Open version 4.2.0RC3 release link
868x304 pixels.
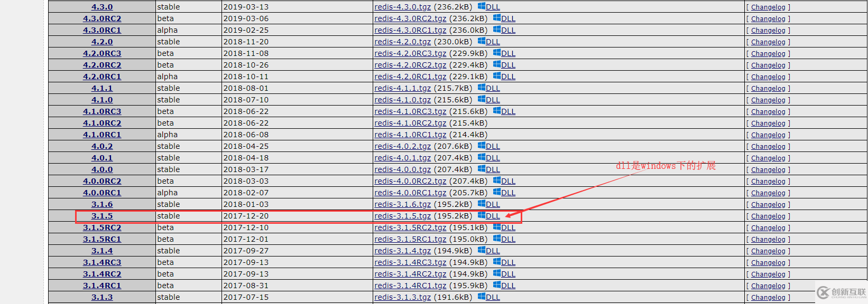click(x=102, y=53)
